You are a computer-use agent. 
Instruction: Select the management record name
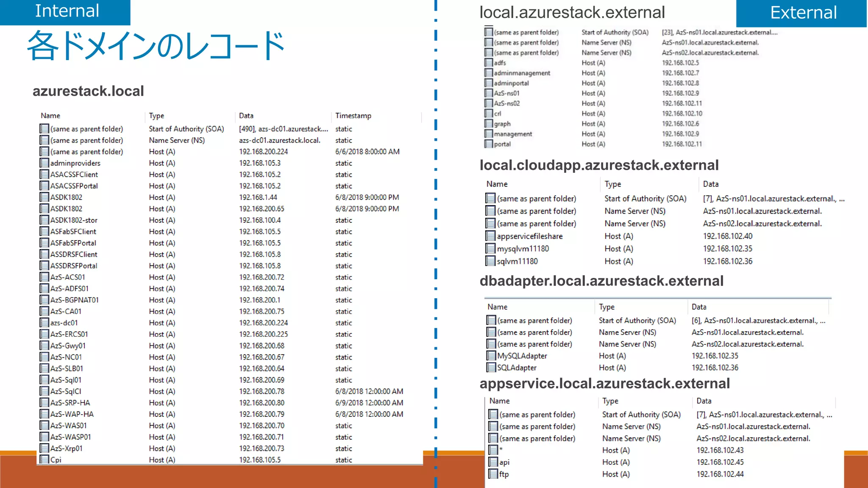[x=512, y=134]
